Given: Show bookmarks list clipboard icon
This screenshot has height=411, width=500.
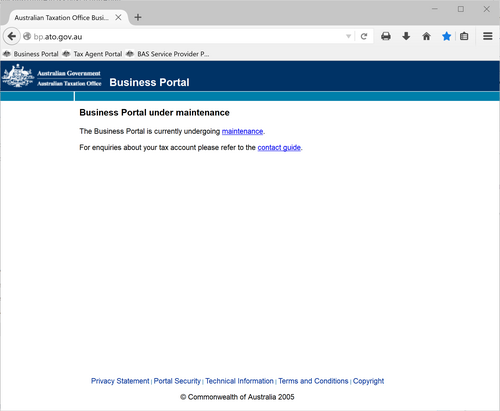Looking at the screenshot, I should point(464,36).
